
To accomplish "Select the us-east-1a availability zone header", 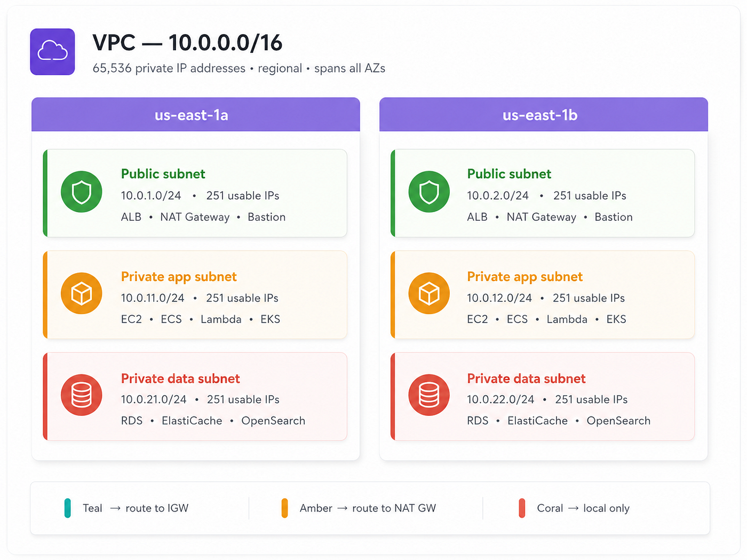I will [196, 115].
